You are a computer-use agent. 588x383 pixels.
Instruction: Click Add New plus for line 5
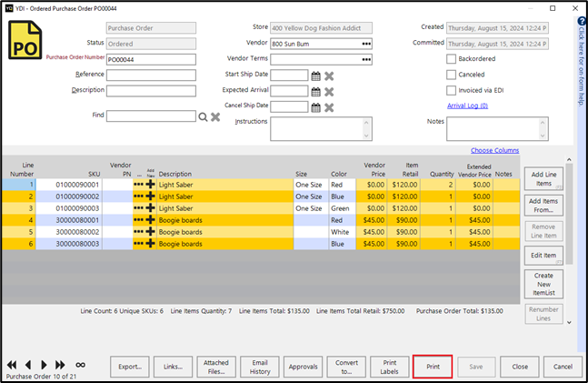[x=150, y=232]
